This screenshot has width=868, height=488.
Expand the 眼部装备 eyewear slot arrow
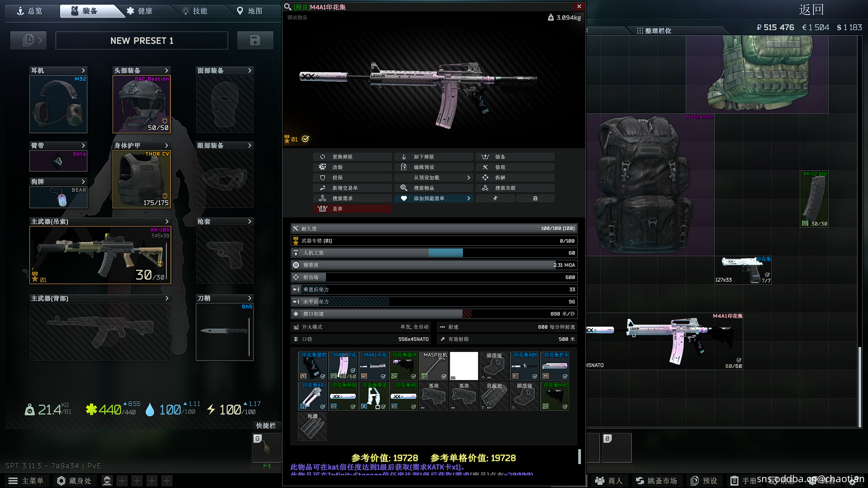[x=250, y=145]
